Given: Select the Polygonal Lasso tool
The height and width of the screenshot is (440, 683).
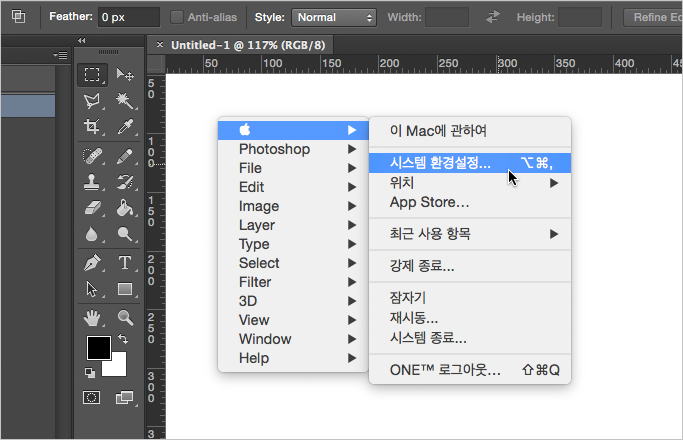Looking at the screenshot, I should pos(92,101).
